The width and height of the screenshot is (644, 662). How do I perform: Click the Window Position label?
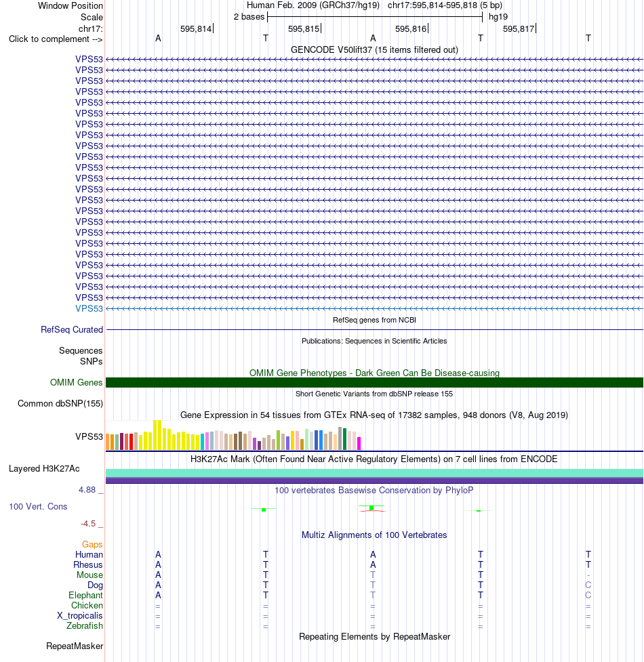click(x=70, y=6)
